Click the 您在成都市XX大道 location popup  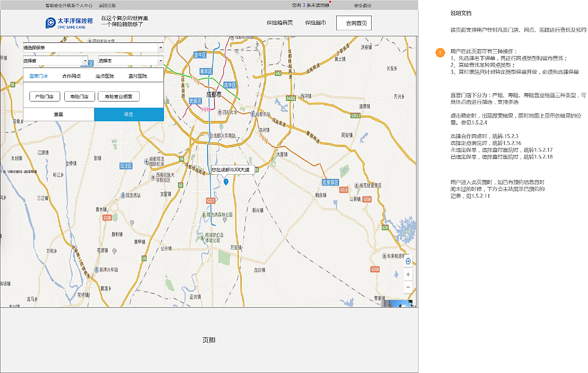(x=232, y=170)
